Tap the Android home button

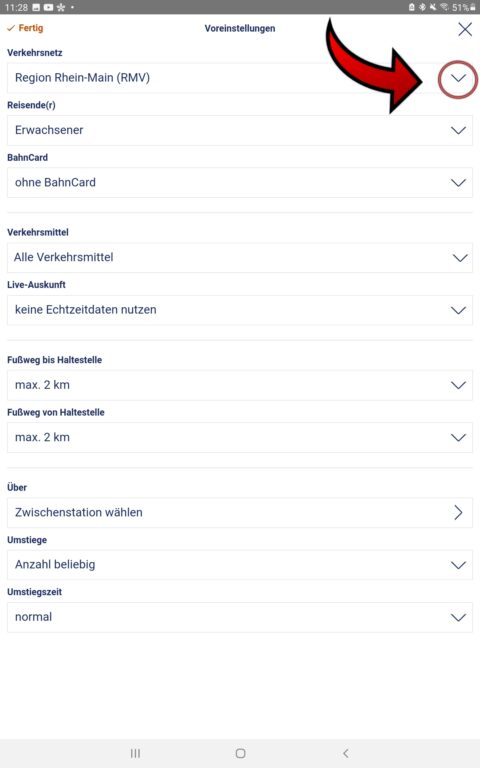pos(240,753)
